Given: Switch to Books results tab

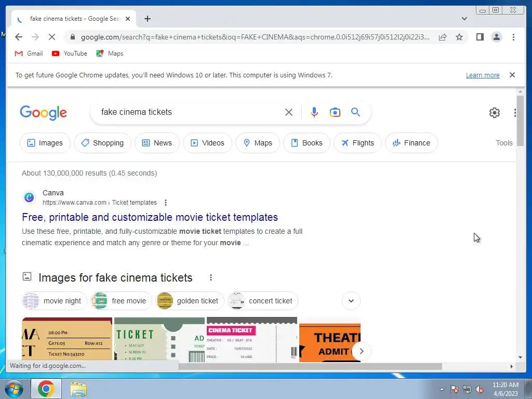Looking at the screenshot, I should point(307,143).
